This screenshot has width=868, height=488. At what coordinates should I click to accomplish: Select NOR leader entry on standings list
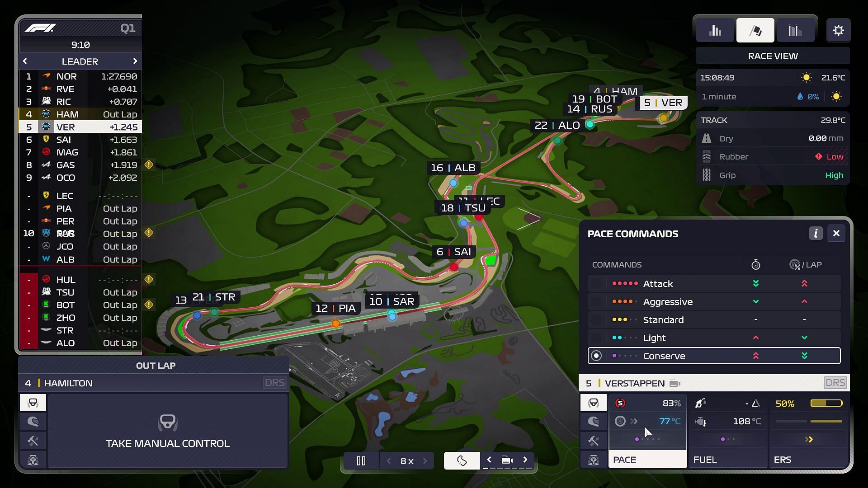click(x=80, y=76)
